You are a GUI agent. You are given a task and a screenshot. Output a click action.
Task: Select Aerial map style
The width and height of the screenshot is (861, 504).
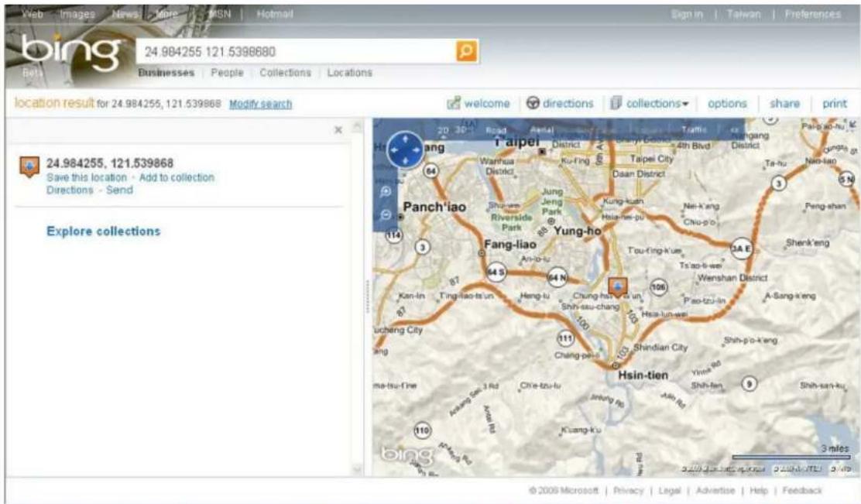(x=541, y=130)
